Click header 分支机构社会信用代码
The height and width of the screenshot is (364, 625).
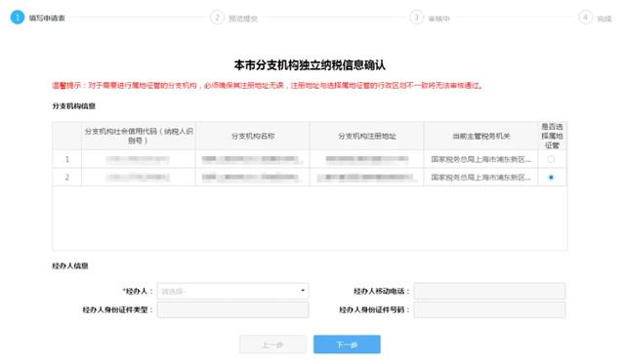[139, 137]
